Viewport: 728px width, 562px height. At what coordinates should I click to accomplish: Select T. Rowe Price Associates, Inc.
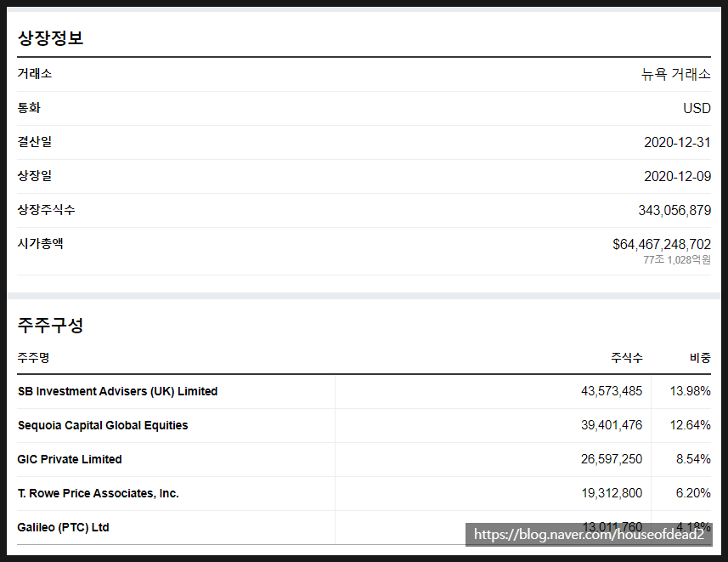tap(98, 493)
